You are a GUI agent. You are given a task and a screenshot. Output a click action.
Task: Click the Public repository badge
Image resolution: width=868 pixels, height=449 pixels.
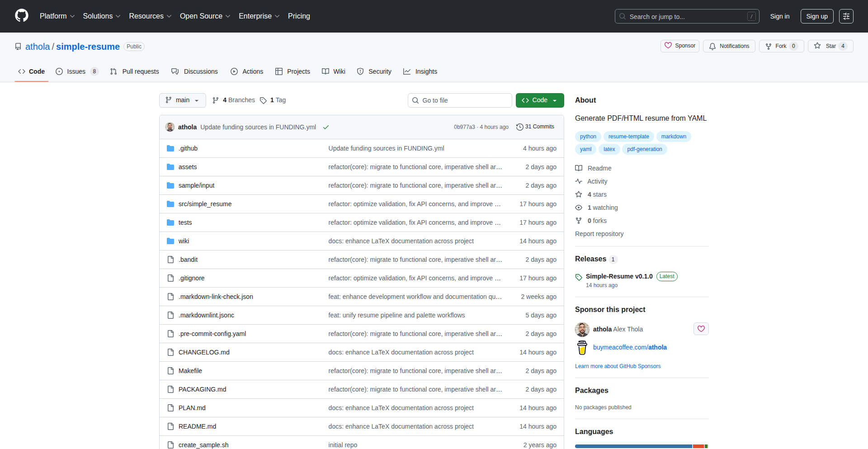pyautogui.click(x=134, y=47)
